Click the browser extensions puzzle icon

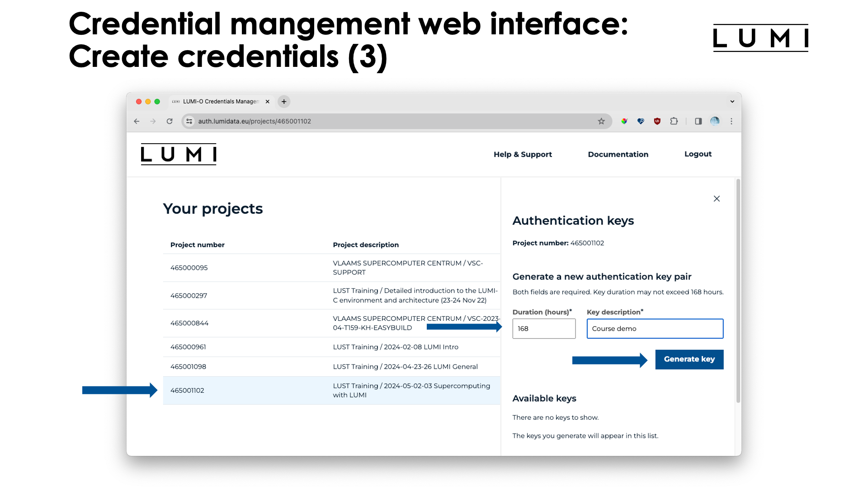pos(674,121)
